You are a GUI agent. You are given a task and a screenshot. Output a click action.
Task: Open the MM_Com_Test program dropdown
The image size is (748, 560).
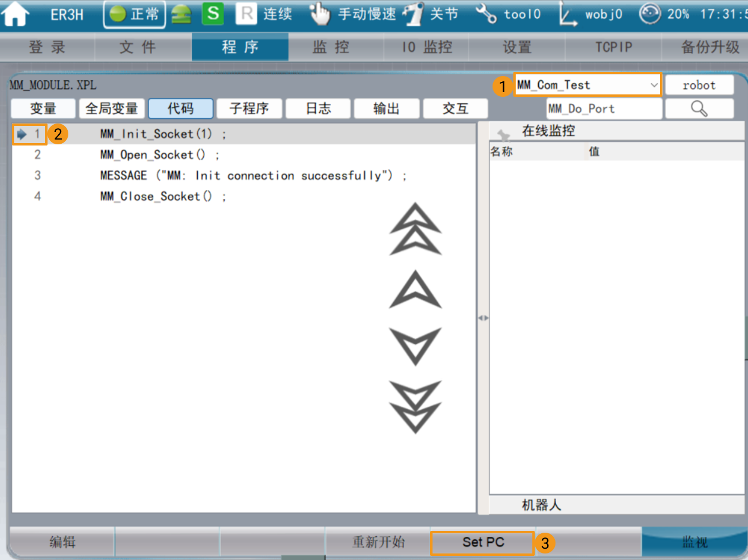(x=587, y=85)
